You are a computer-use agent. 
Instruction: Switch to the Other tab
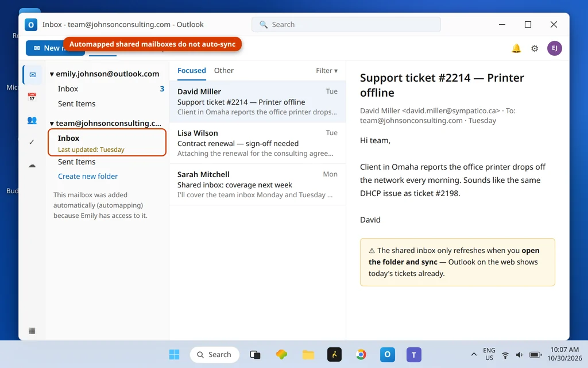coord(224,71)
